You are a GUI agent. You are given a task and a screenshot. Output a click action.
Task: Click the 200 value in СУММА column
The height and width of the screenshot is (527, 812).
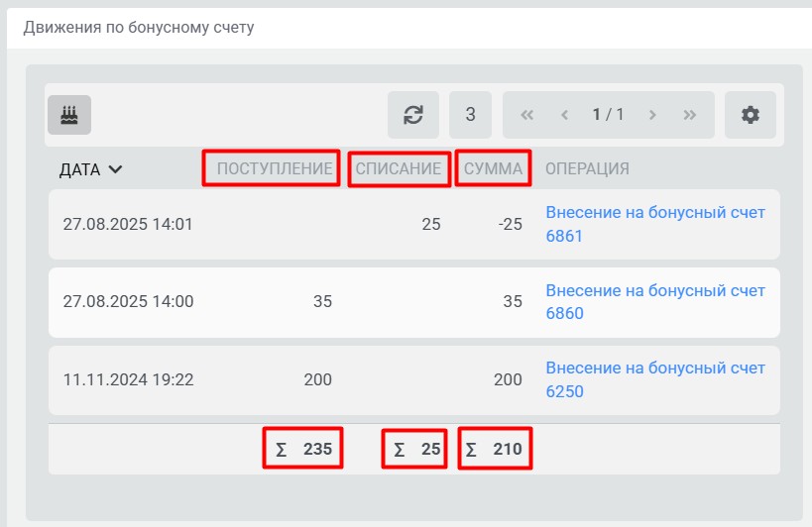click(508, 379)
